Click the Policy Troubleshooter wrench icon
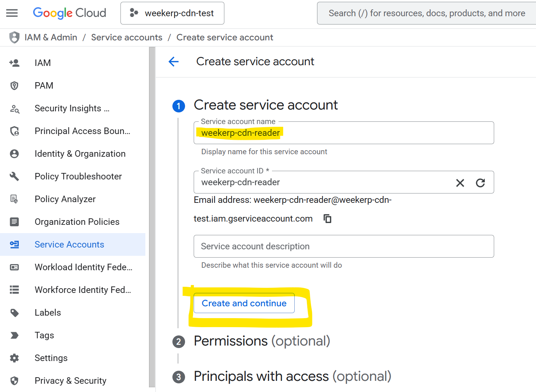 14,177
